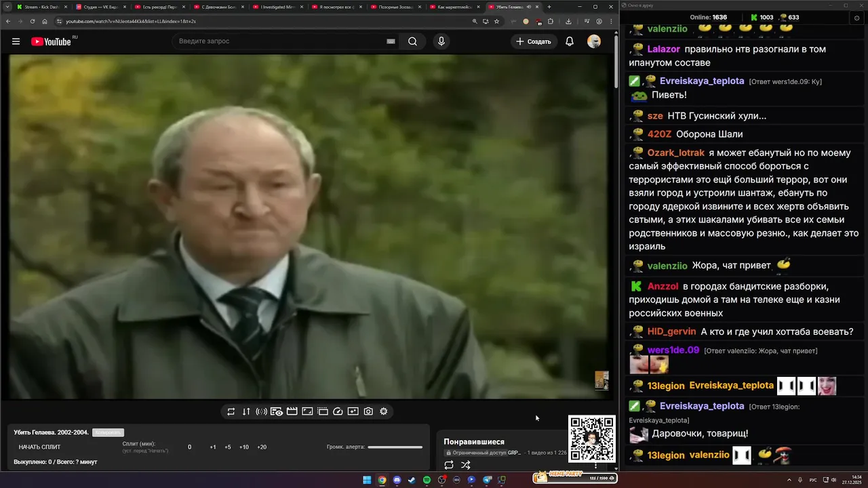Viewport: 868px width, 488px height.
Task: Click the QR code image
Action: point(592,439)
